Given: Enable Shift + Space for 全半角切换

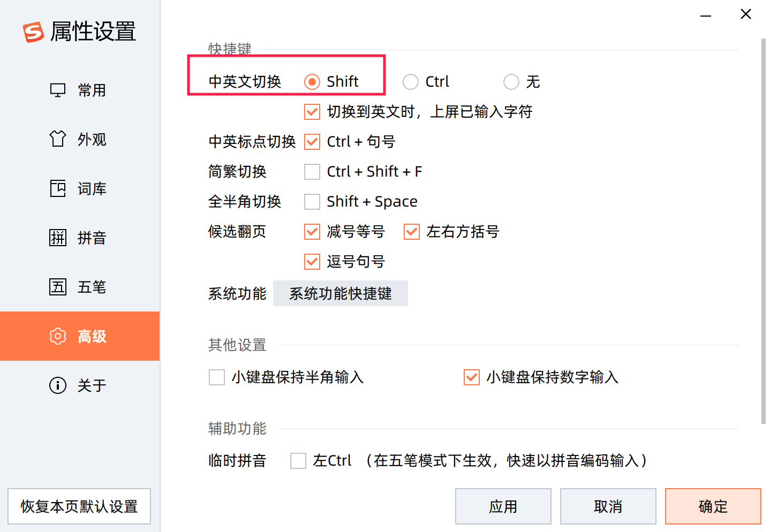Looking at the screenshot, I should click(x=312, y=201).
